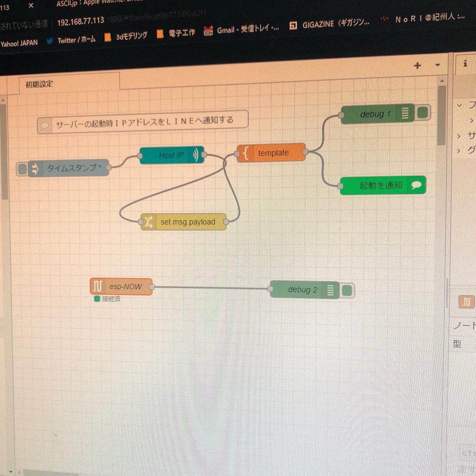Select the タイムスタンプ inject node
The image size is (476, 476).
pos(69,169)
